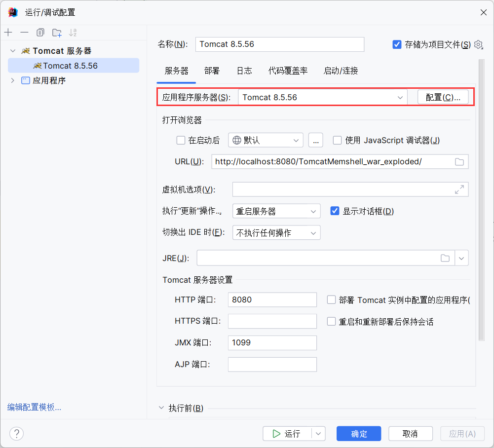The height and width of the screenshot is (448, 494).
Task: Switch to the 日志 tab
Action: 244,71
